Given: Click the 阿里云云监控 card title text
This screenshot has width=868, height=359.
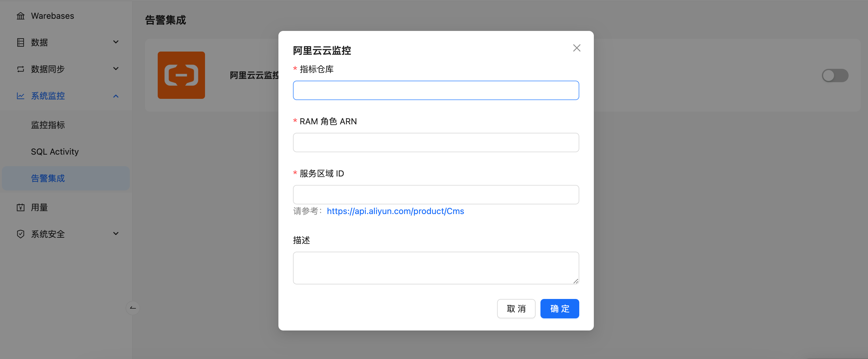Looking at the screenshot, I should [x=254, y=75].
